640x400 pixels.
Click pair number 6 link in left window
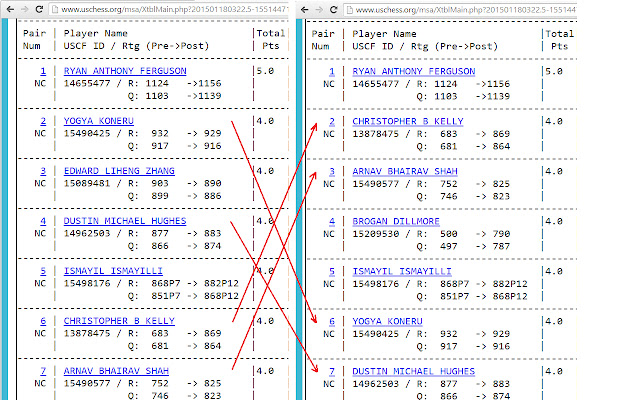(43, 321)
